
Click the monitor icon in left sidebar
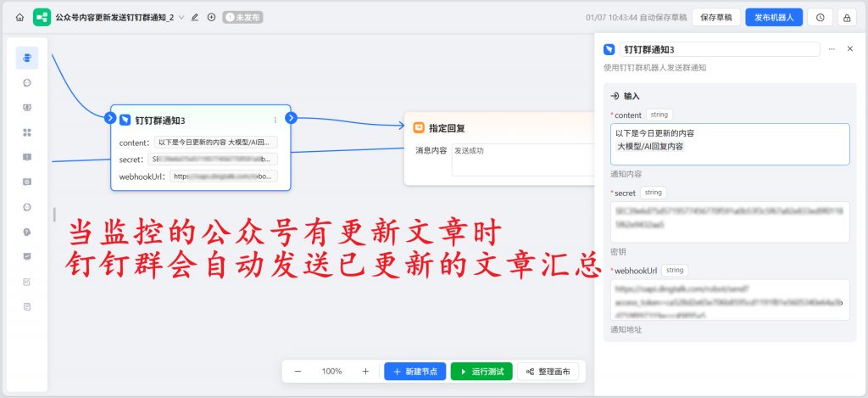(x=27, y=108)
